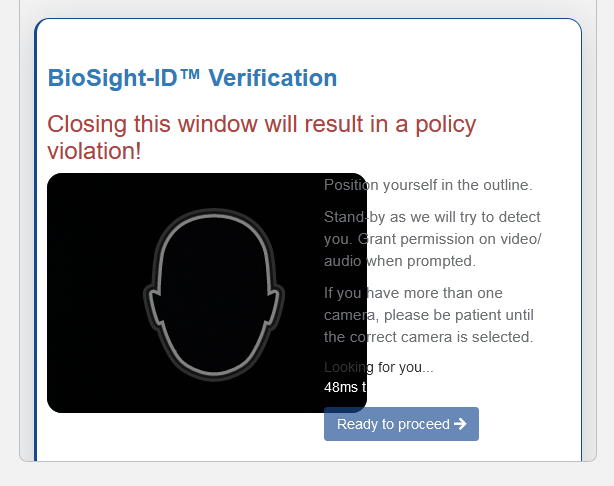Viewport: 614px width, 486px height.
Task: Click the right ear of head outline
Action: coord(276,304)
